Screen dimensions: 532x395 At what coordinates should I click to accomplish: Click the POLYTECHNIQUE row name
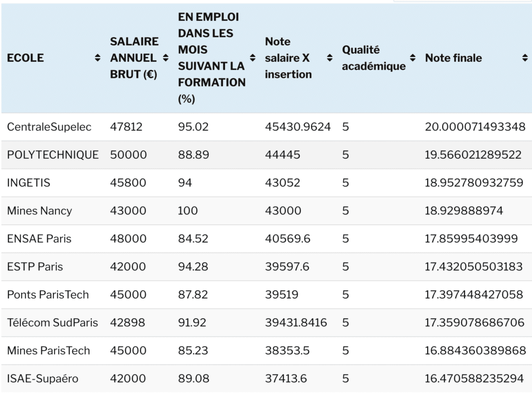coord(52,155)
